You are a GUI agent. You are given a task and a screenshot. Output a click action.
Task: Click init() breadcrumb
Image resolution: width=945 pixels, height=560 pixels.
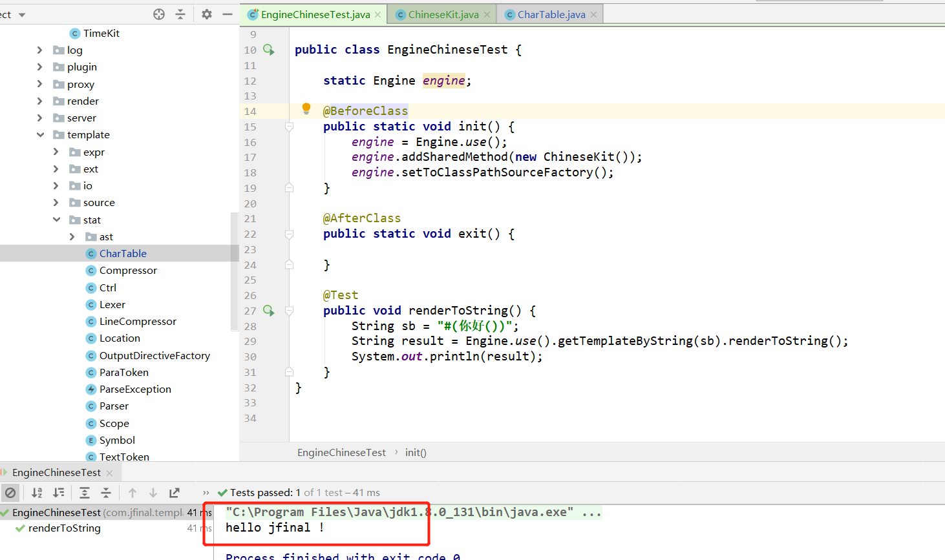(416, 452)
